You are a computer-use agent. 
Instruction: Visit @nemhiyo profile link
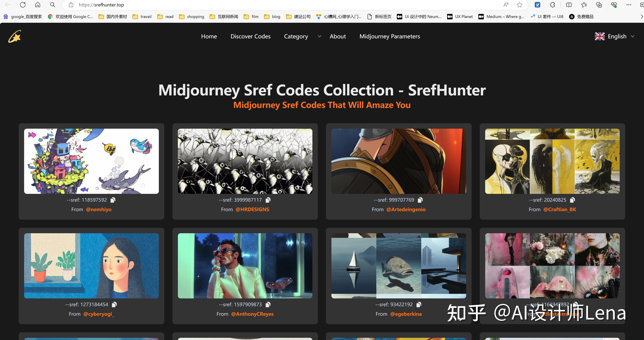99,209
